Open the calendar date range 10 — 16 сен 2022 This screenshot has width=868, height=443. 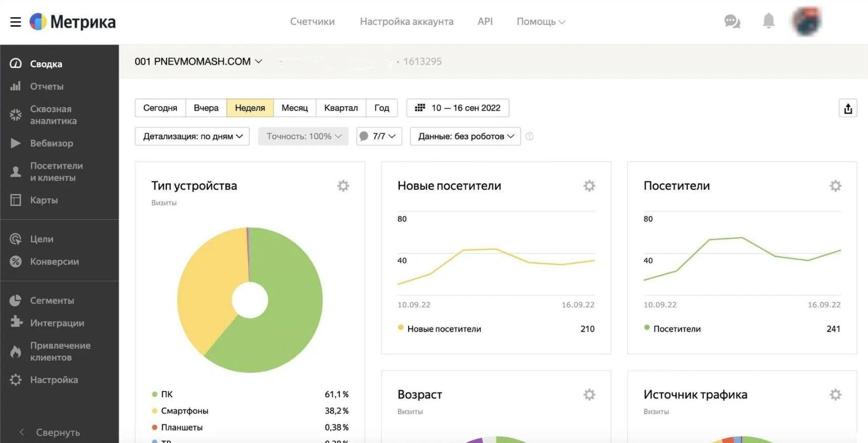pos(458,108)
